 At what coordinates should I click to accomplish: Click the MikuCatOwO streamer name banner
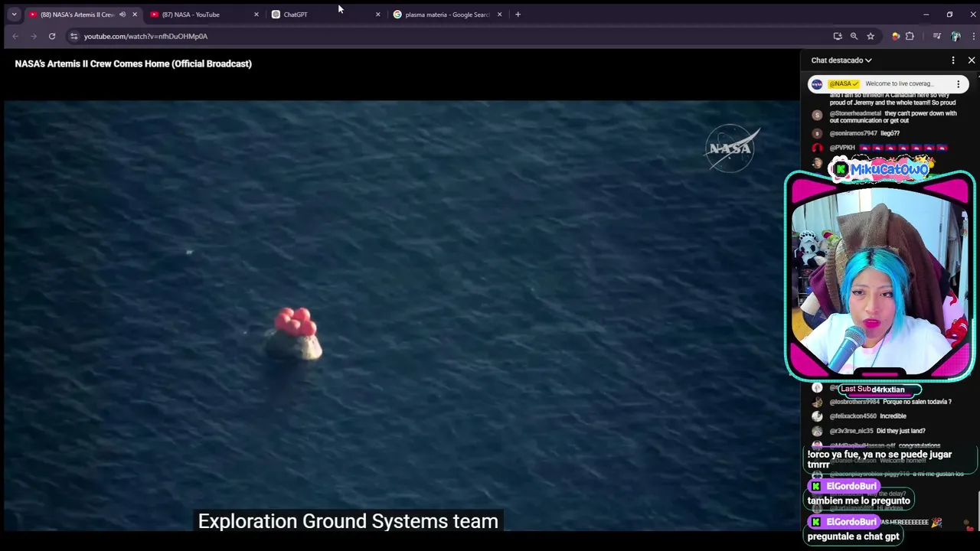[880, 168]
